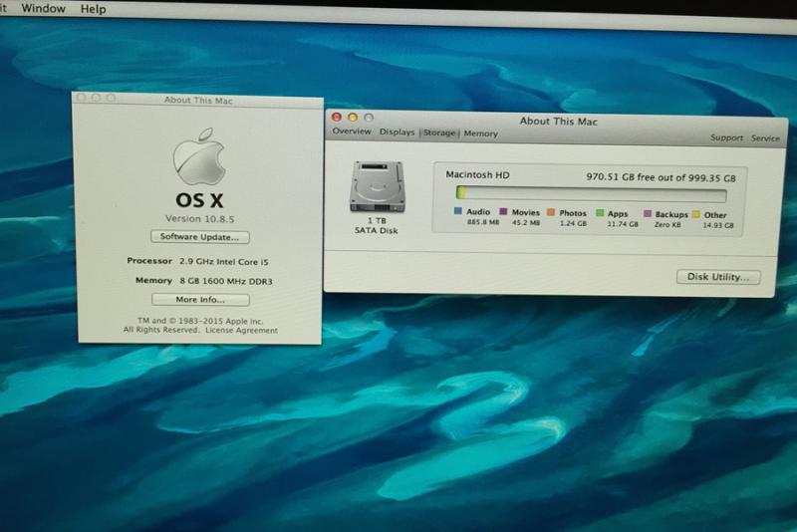Click the Software Update button

[200, 237]
